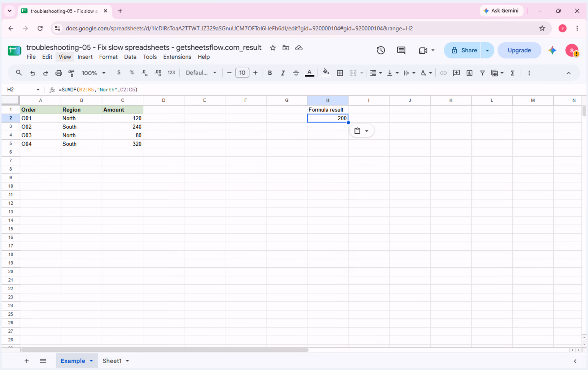Decrease the font size
Image resolution: width=588 pixels, height=370 pixels.
[229, 73]
